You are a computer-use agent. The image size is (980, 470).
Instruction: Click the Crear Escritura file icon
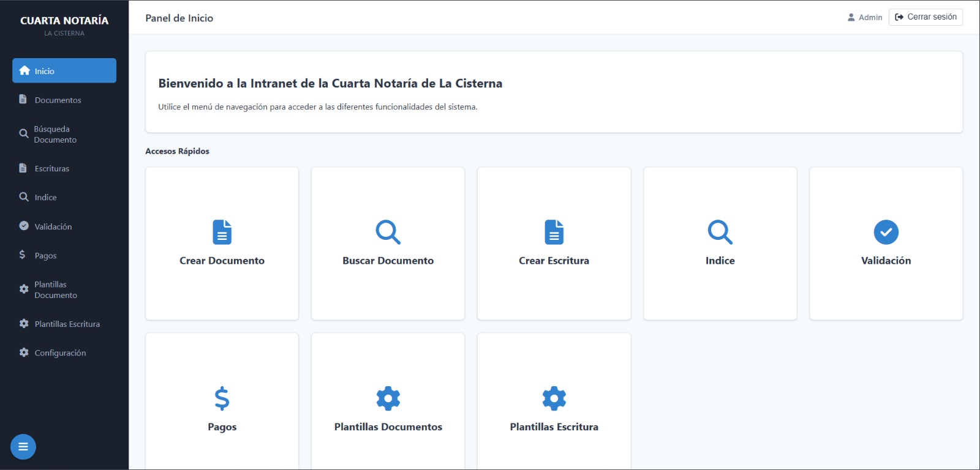point(554,232)
